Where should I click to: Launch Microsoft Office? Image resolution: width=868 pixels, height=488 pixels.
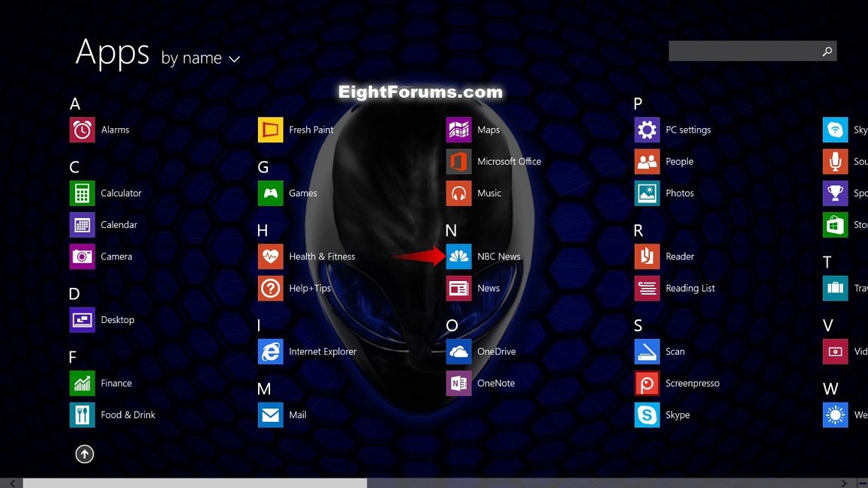point(459,162)
